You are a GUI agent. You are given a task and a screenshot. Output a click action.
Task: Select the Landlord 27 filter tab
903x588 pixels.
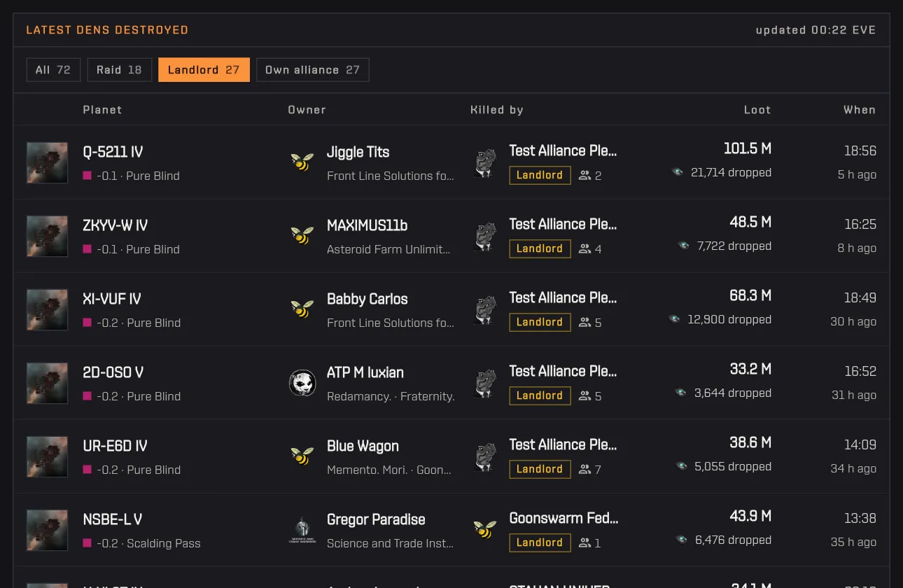(204, 70)
